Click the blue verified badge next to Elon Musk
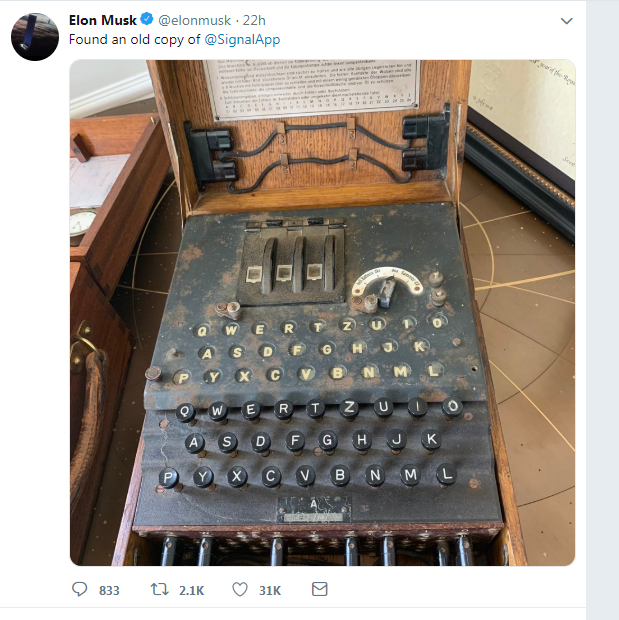Viewport: 619px width, 620px height. click(x=147, y=19)
